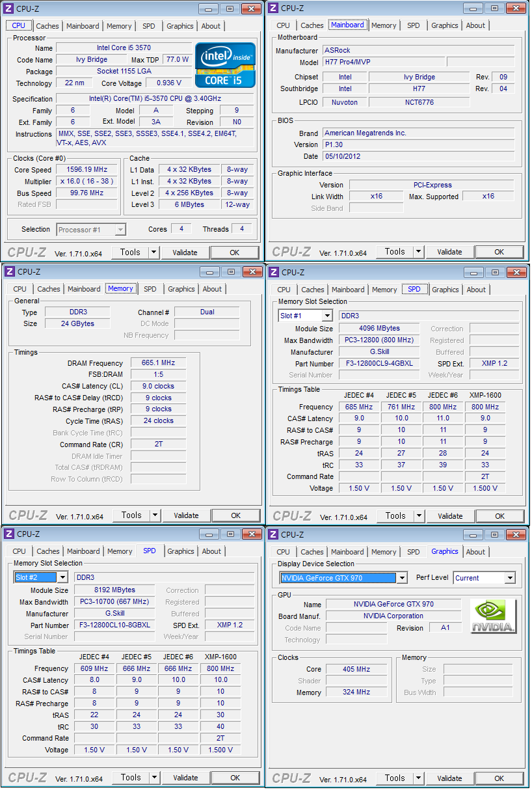
Task: Expand the Slot #1 memory slot selector
Action: click(x=326, y=316)
